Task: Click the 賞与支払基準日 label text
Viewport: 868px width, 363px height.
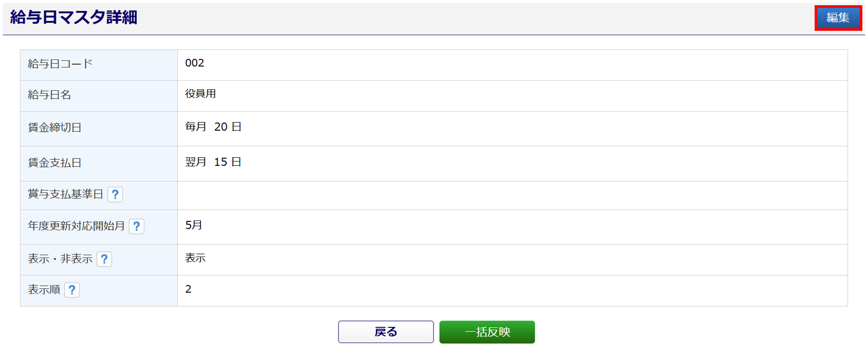Action: coord(66,194)
